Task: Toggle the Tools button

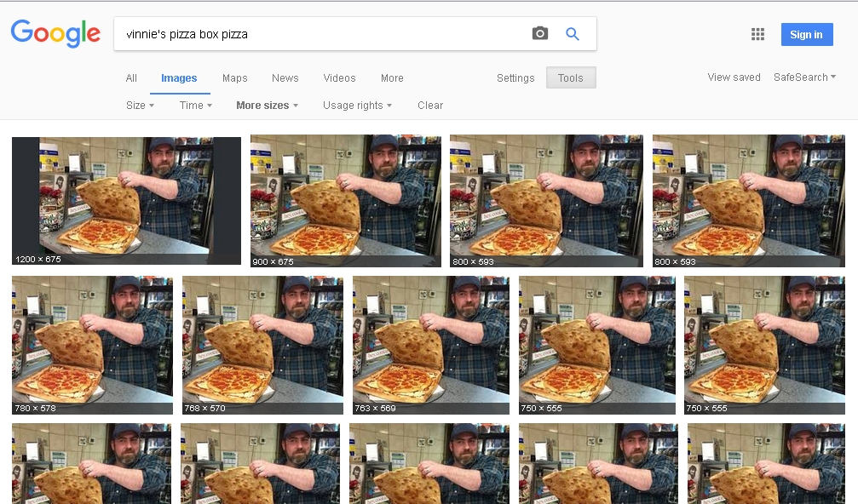Action: coord(571,77)
